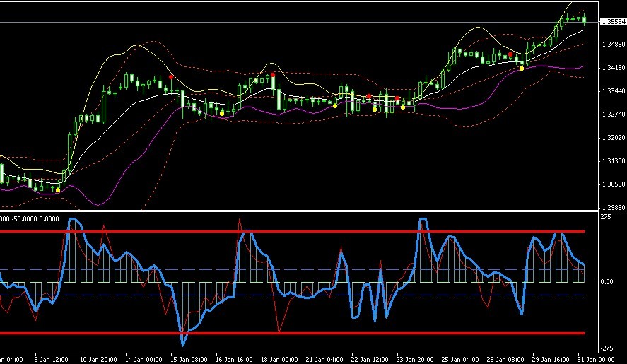Viewport: 627px width, 364px height.
Task: Click the 1.34880 price axis label
Action: pos(614,45)
